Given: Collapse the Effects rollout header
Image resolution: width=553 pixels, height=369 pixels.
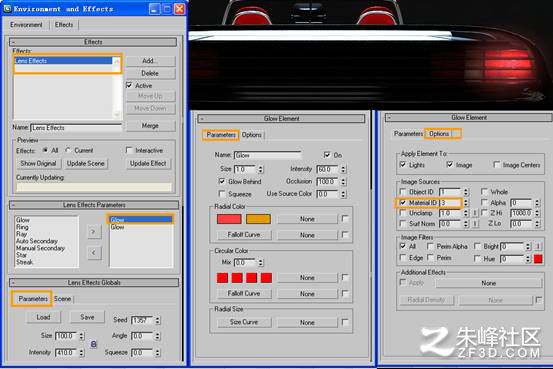Looking at the screenshot, I should (x=93, y=42).
